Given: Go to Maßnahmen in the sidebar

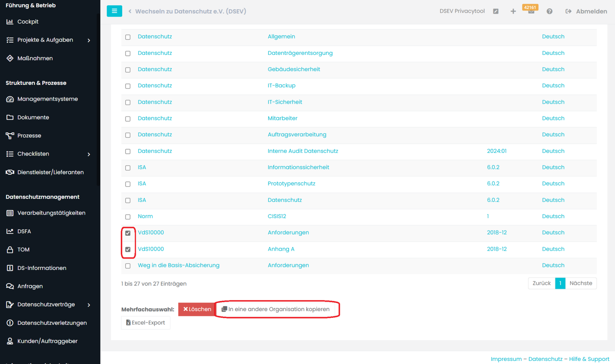Looking at the screenshot, I should (x=35, y=58).
